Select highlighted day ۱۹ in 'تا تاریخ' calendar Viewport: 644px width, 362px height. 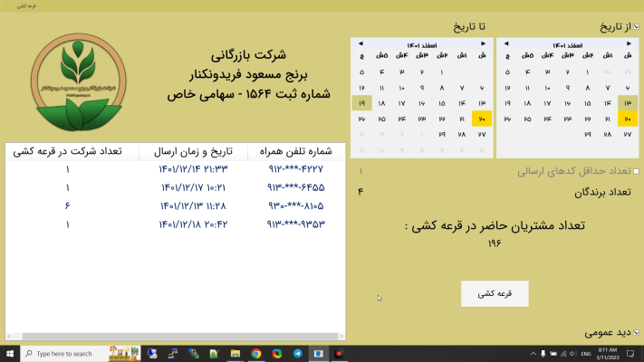(361, 103)
